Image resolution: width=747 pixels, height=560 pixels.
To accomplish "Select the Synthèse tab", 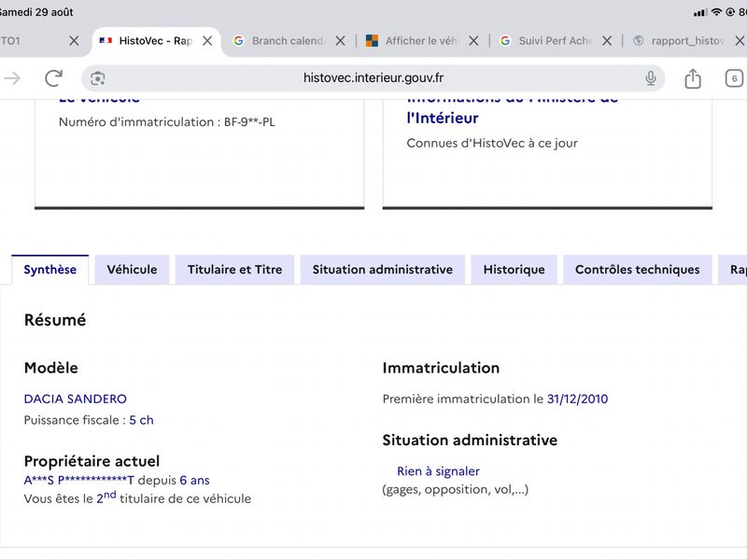I will pyautogui.click(x=50, y=270).
